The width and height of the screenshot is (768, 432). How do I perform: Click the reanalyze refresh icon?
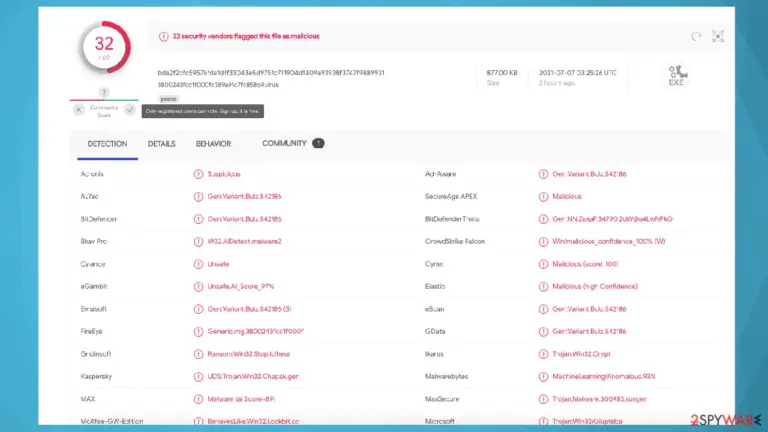[696, 36]
